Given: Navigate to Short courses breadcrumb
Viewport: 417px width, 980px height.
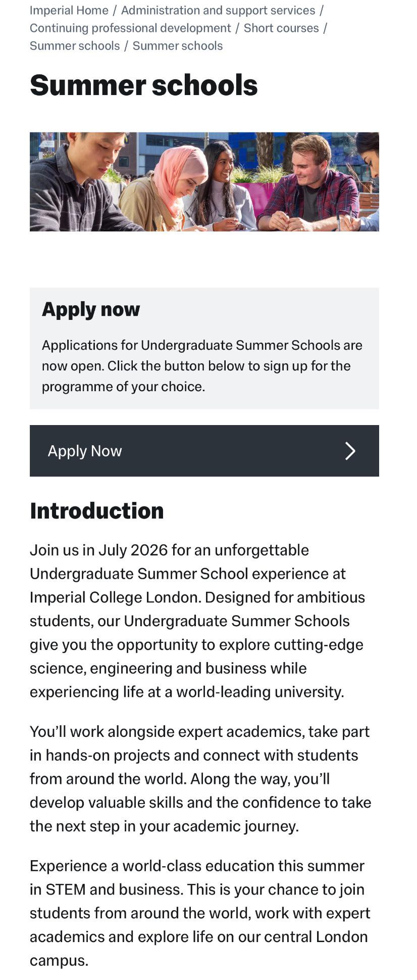Looking at the screenshot, I should click(281, 28).
